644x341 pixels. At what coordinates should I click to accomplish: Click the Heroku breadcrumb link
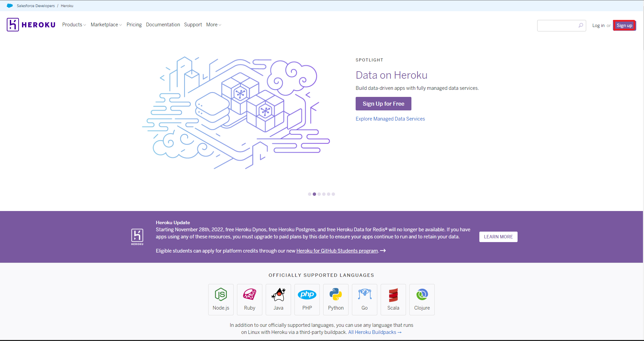[x=67, y=6]
